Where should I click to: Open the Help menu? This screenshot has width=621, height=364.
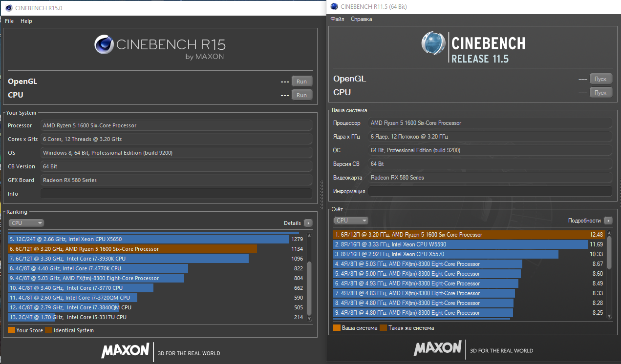tap(26, 21)
